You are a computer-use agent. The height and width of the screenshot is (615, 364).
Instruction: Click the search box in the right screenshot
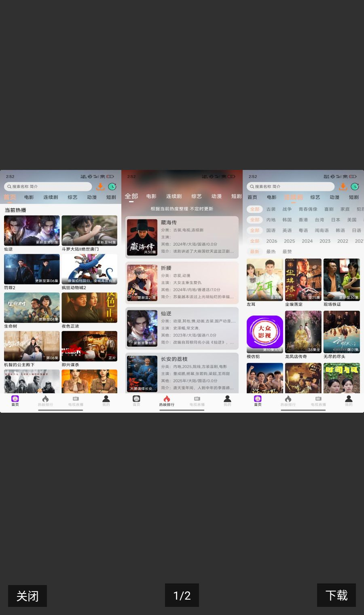[291, 187]
